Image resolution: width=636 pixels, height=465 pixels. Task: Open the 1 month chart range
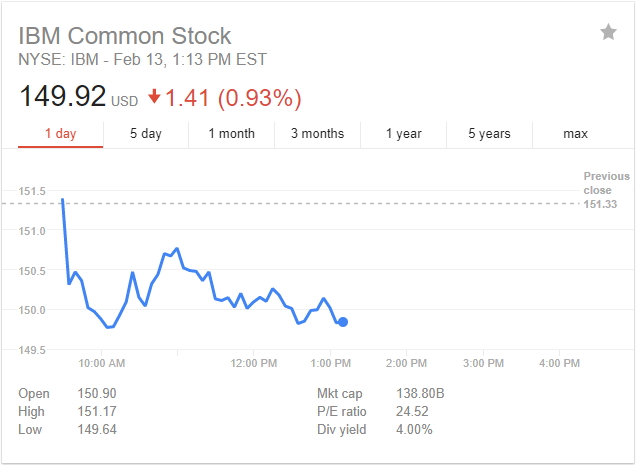coord(231,133)
